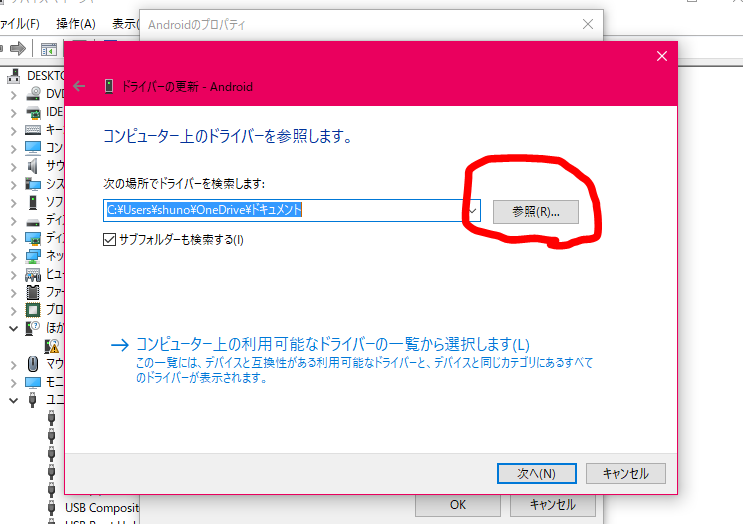Click the speaker icon beside サウ row
The image size is (743, 524).
click(33, 166)
